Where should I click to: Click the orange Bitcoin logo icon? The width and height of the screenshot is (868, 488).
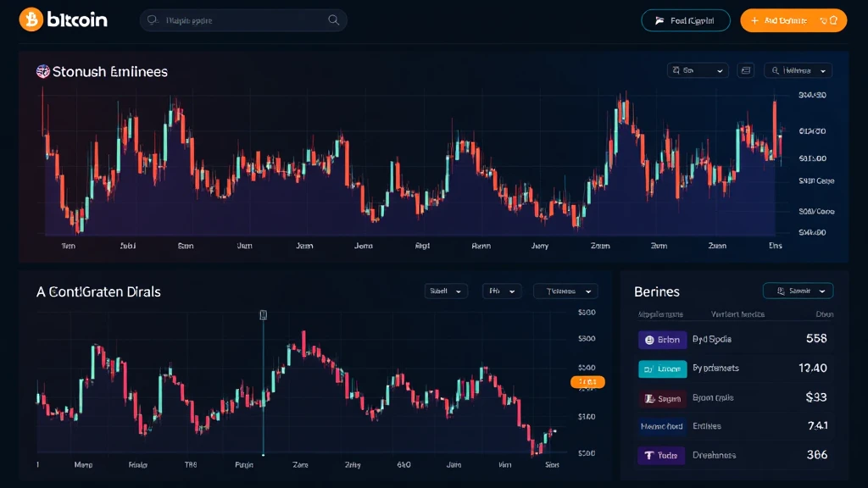pyautogui.click(x=31, y=19)
